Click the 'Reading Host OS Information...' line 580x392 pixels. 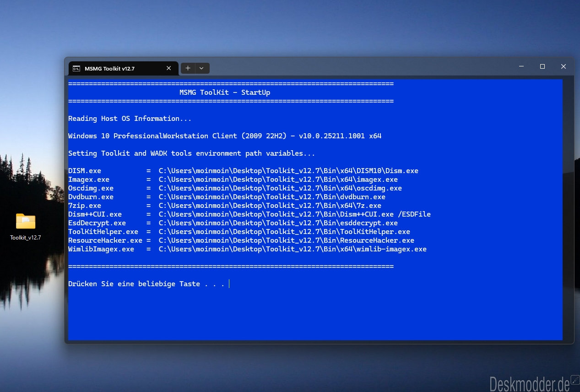130,119
